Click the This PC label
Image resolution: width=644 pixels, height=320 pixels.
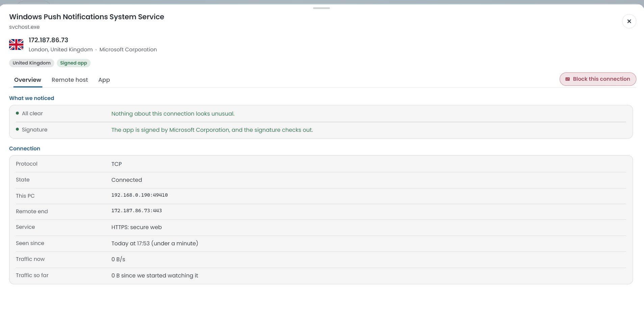click(x=25, y=196)
